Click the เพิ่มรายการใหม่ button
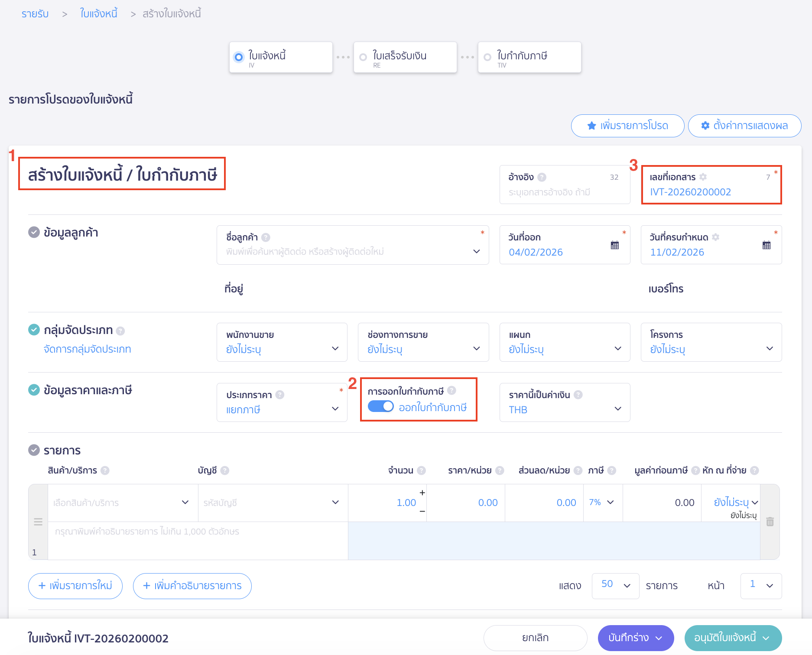 (75, 586)
